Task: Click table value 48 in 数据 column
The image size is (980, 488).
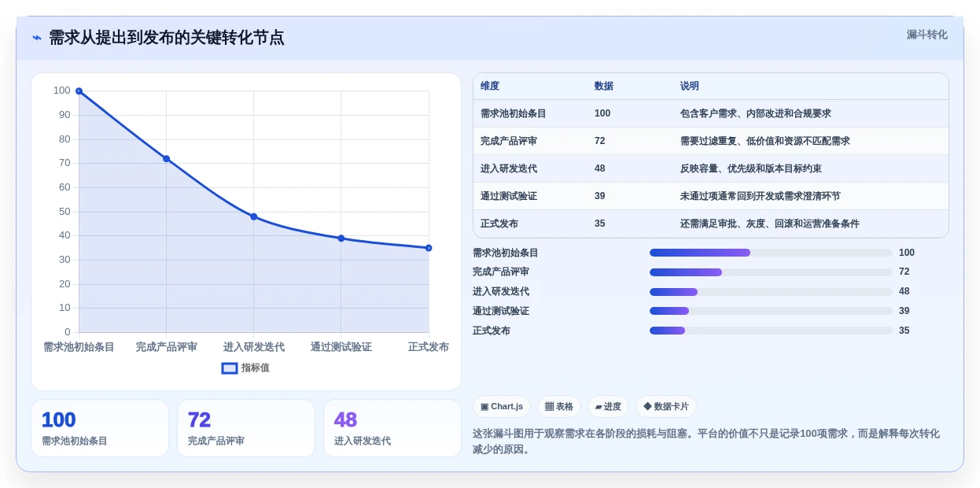Action: (x=600, y=168)
